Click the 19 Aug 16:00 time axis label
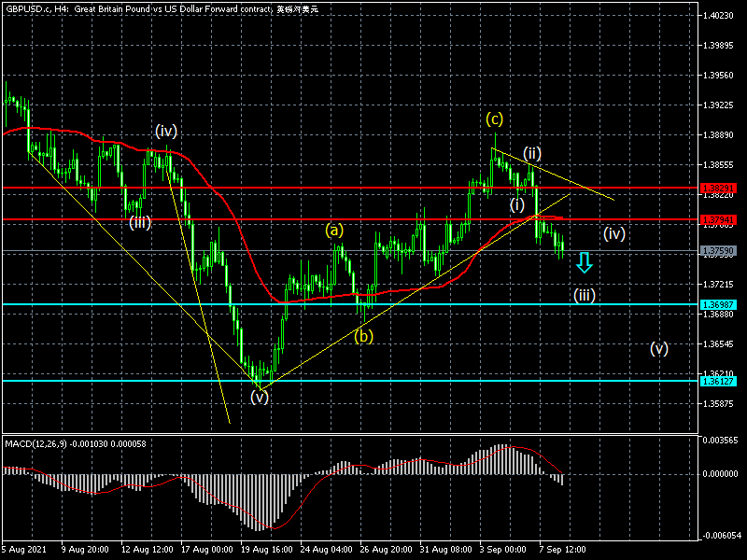The image size is (747, 560). point(269,550)
